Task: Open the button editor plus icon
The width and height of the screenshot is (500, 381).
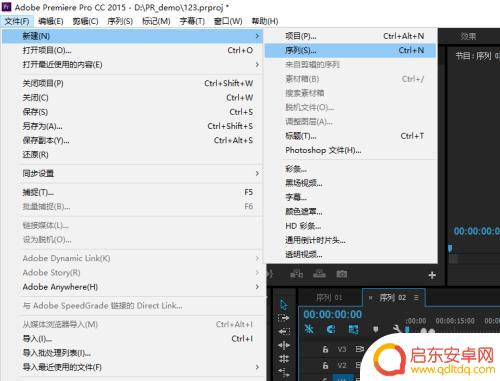Action: [432, 275]
